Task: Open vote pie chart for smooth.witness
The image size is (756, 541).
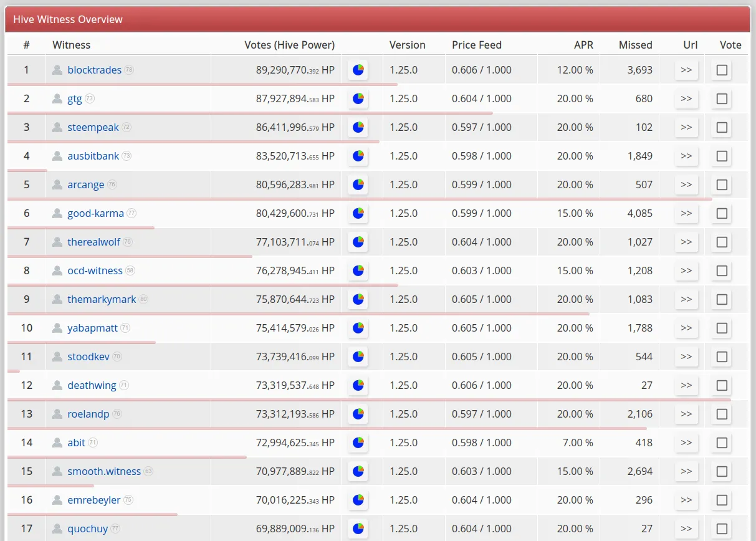Action: click(358, 472)
